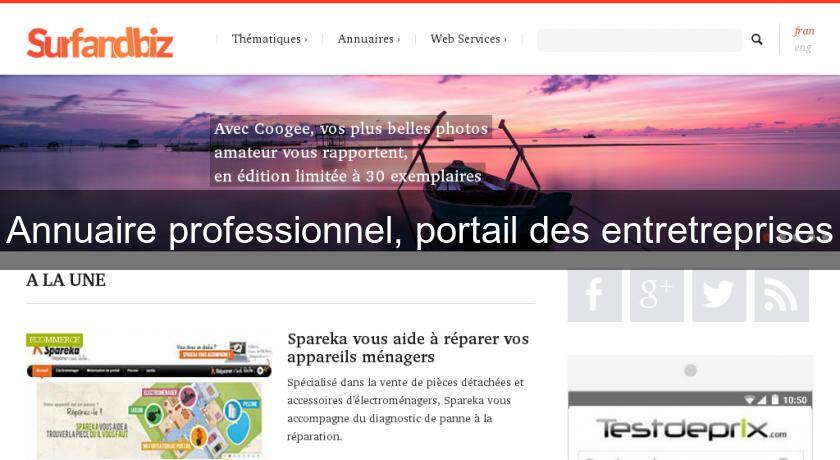This screenshot has height=460, width=840.
Task: Focus the header search text field
Action: pyautogui.click(x=640, y=40)
